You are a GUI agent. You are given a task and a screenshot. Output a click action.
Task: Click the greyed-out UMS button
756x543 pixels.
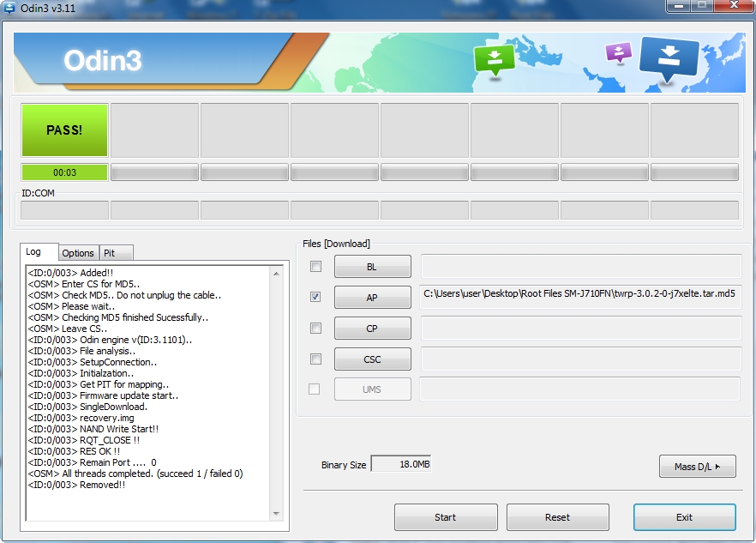pos(373,389)
